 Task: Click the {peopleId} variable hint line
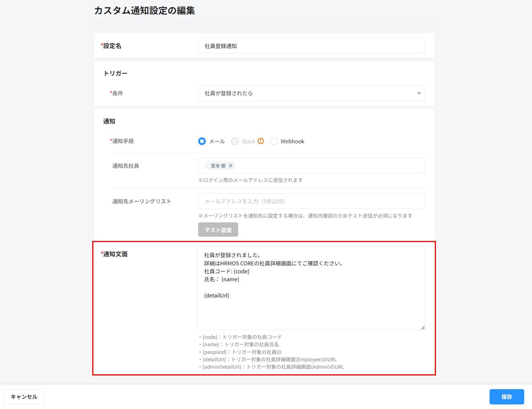point(242,352)
